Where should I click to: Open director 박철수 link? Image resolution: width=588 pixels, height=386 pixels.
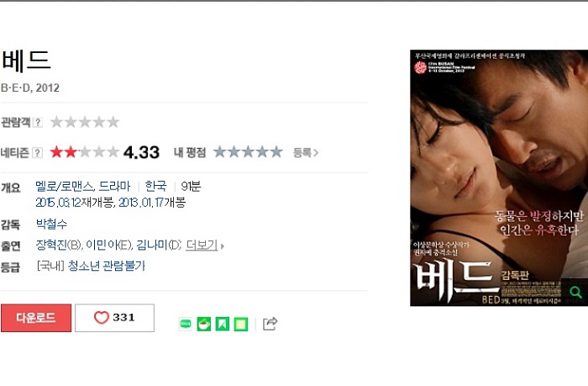tap(51, 224)
